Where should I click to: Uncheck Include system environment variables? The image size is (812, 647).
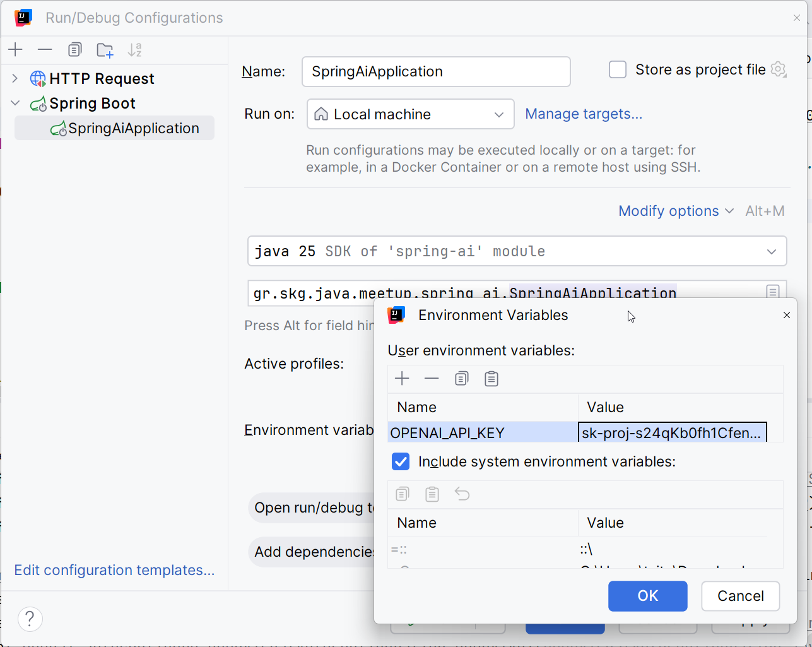pos(401,461)
